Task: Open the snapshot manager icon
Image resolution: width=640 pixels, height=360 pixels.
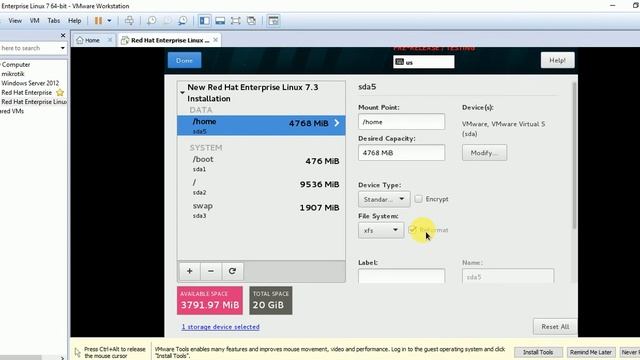Action: point(183,20)
